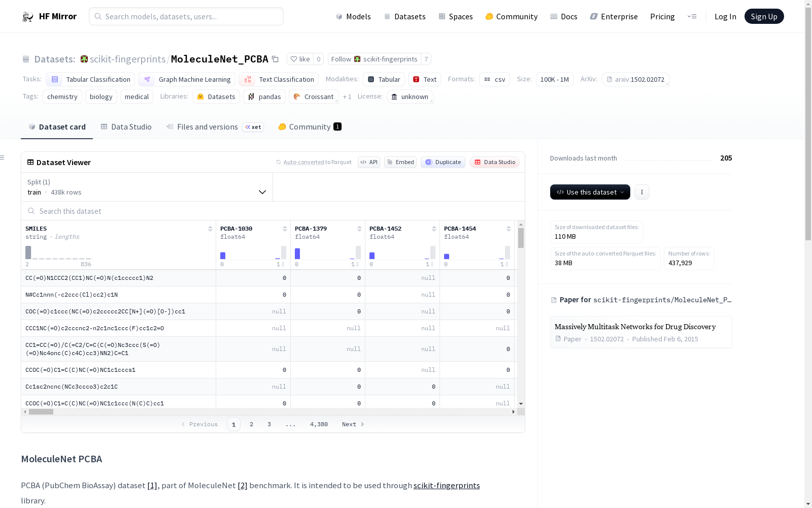Expand the Use this dataset dropdown
The width and height of the screenshot is (812, 508).
pyautogui.click(x=590, y=192)
